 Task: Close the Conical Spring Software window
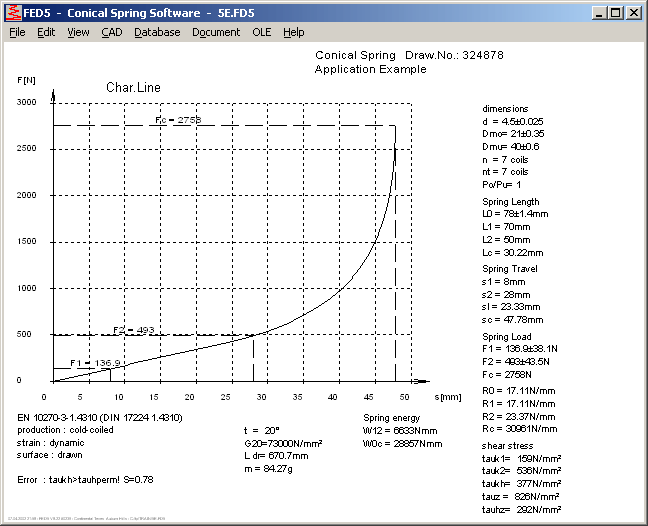[634, 13]
